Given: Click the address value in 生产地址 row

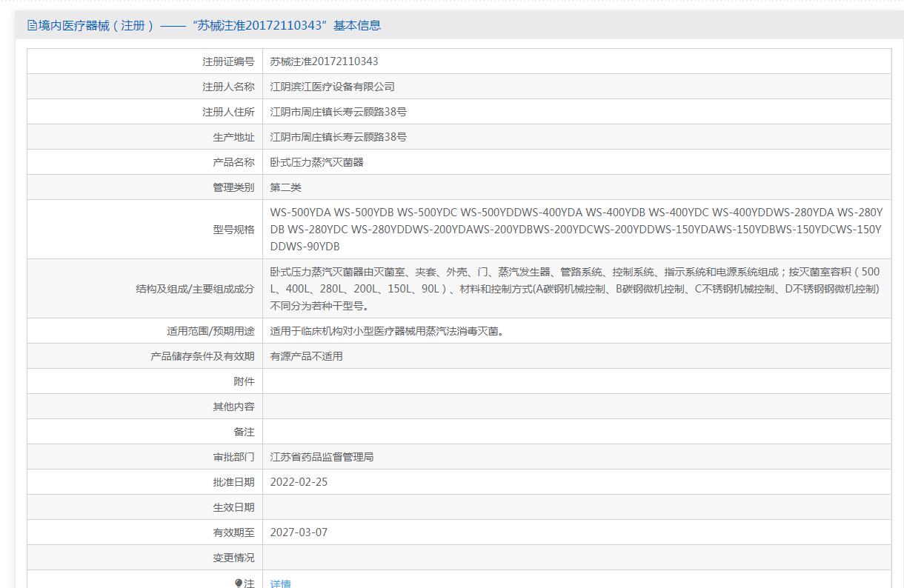Looking at the screenshot, I should pyautogui.click(x=338, y=137).
